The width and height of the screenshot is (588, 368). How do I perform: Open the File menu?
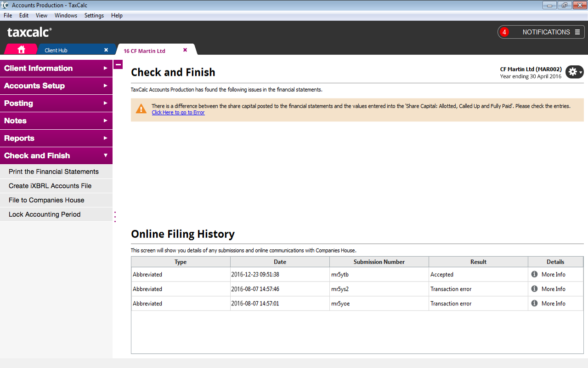click(x=8, y=15)
